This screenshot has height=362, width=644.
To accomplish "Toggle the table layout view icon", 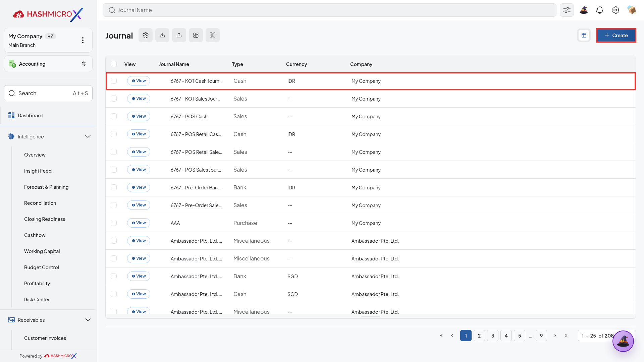I will [x=584, y=35].
